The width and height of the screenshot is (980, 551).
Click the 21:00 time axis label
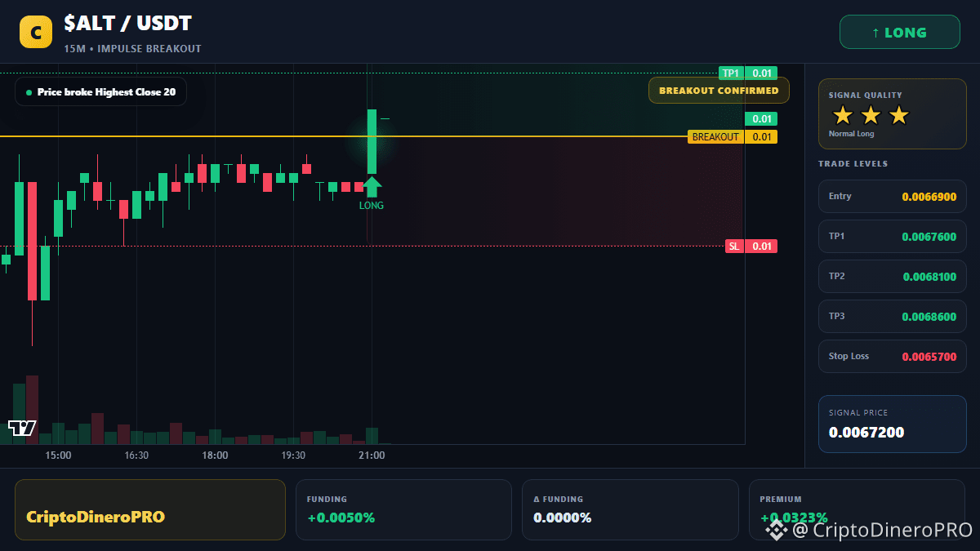click(x=372, y=455)
